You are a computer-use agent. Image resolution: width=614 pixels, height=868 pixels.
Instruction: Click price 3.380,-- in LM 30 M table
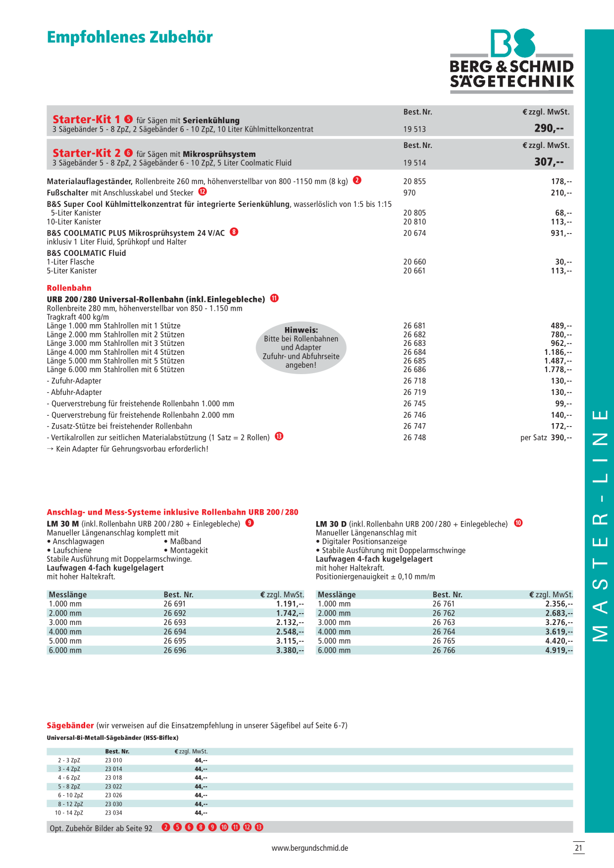point(290,650)
